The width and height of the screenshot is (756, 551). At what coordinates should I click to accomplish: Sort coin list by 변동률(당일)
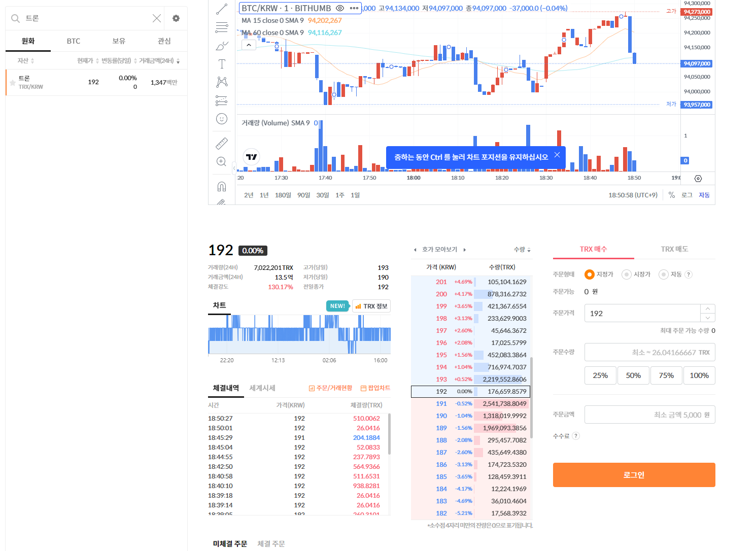pyautogui.click(x=119, y=61)
